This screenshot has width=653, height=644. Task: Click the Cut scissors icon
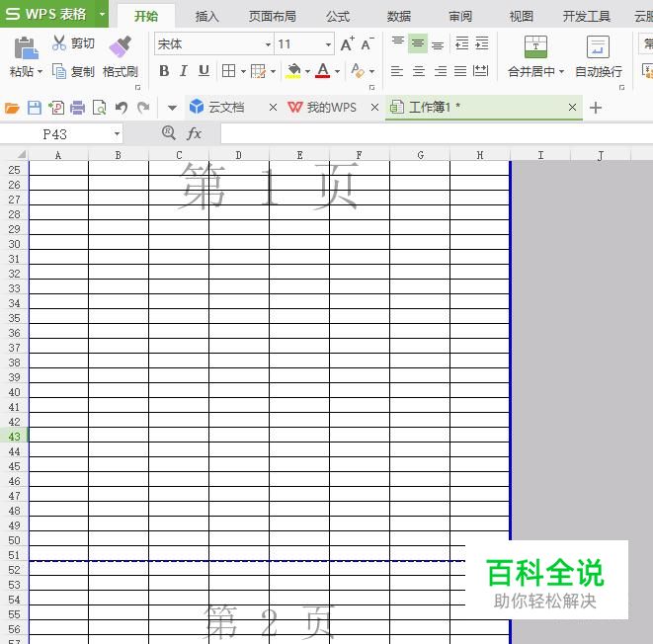tap(59, 42)
